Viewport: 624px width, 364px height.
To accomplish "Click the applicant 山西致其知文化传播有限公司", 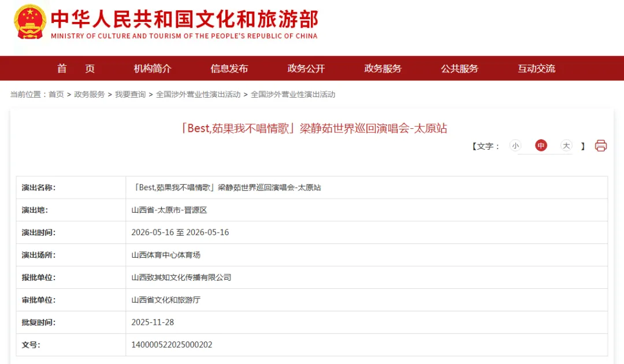I will click(181, 277).
